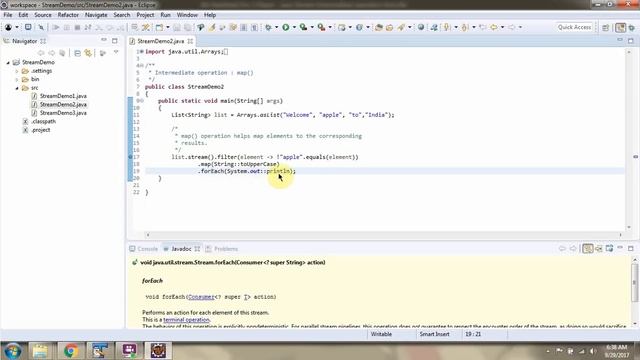Select the .classpath file

pyautogui.click(x=43, y=122)
